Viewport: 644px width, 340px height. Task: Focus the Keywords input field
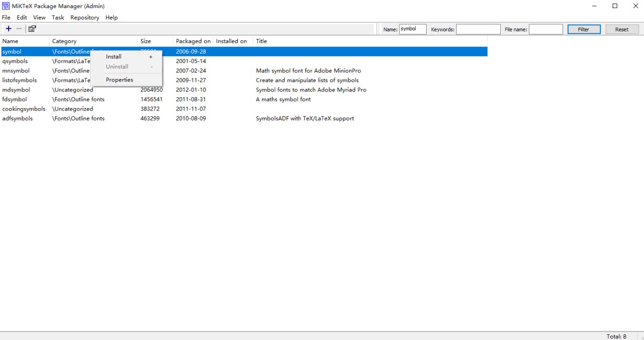(478, 29)
